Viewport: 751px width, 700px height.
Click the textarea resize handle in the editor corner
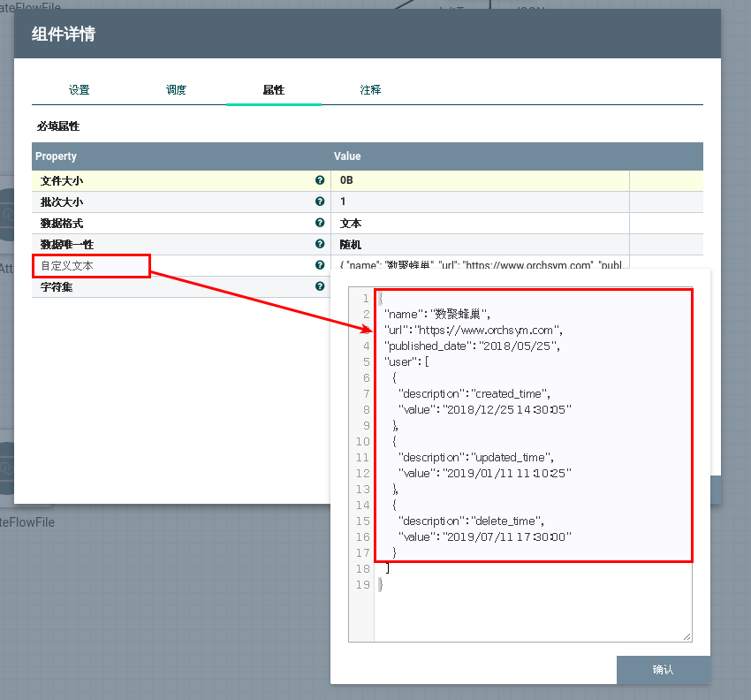(687, 636)
